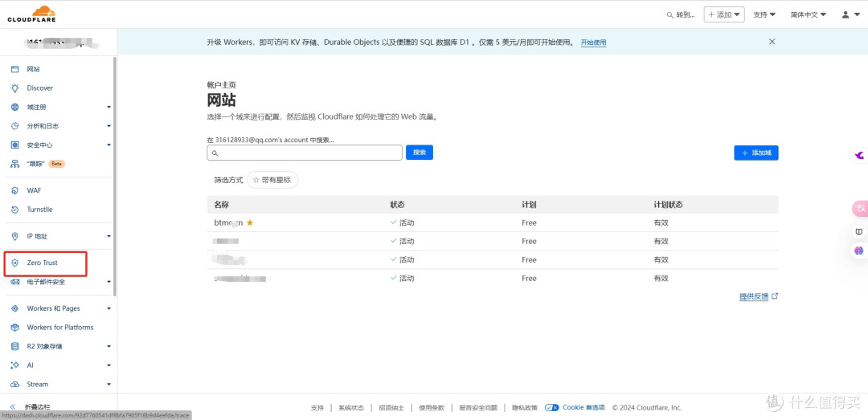Click the 转到... quick search box

click(x=682, y=15)
